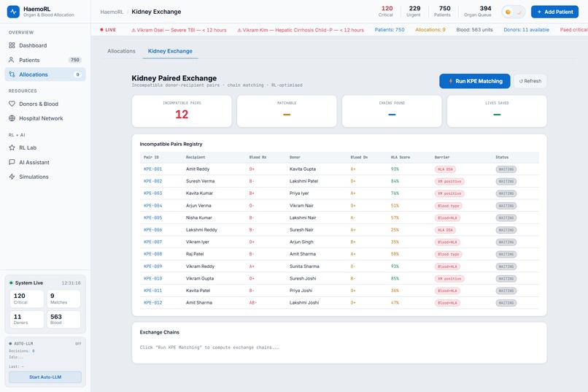Screen dimensions: 588x392
Task: Click the 93% HLA score for KPE-009
Action: 395,266
